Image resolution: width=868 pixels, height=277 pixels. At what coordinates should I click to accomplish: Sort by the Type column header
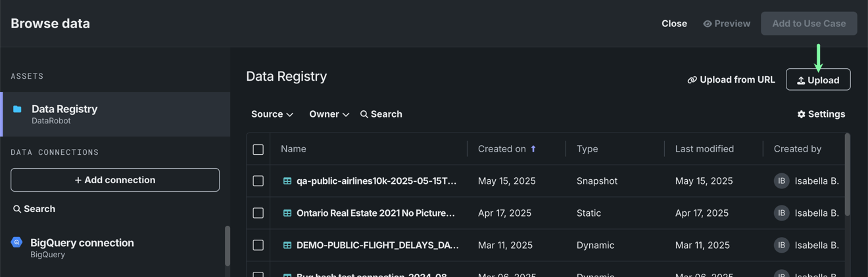[587, 149]
